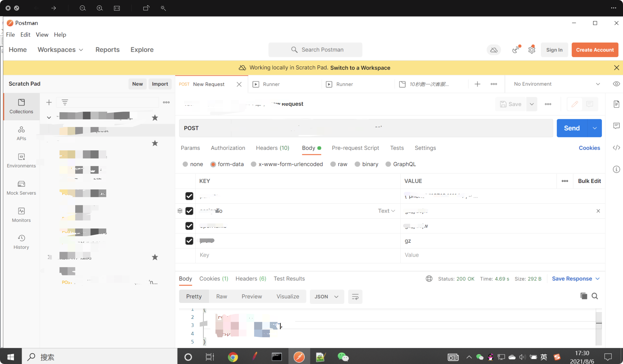Open a new tab with plus icon

click(477, 84)
